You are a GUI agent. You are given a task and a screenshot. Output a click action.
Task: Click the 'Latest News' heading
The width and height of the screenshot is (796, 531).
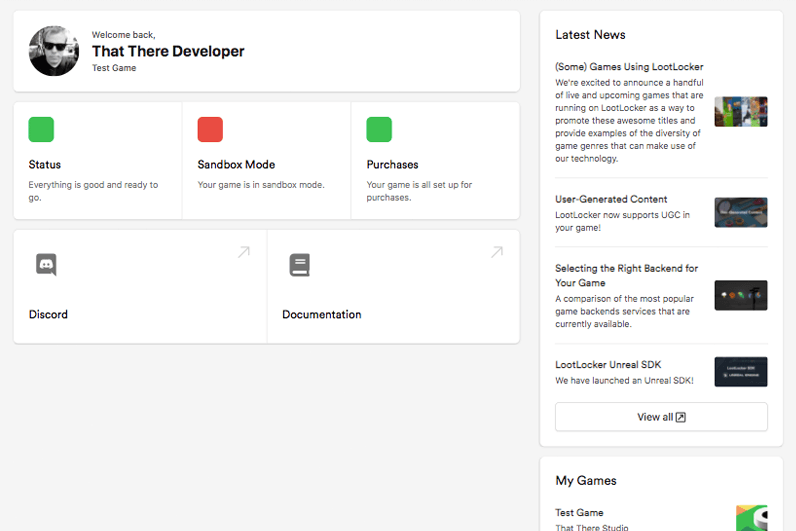(590, 35)
